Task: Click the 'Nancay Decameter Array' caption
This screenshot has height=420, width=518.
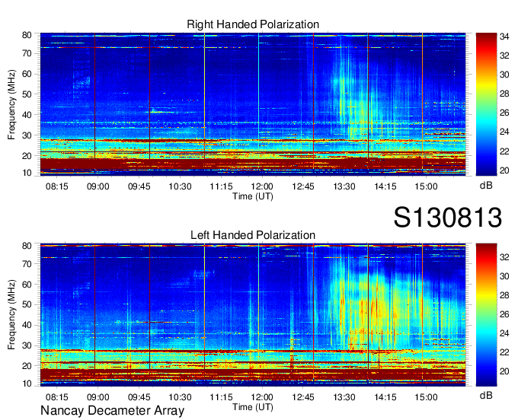Action: 112,411
